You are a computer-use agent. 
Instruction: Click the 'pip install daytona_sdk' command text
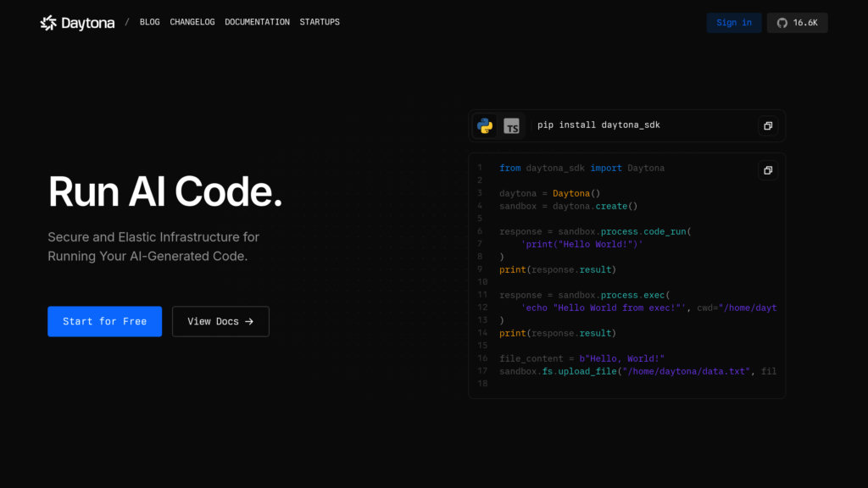coord(598,125)
